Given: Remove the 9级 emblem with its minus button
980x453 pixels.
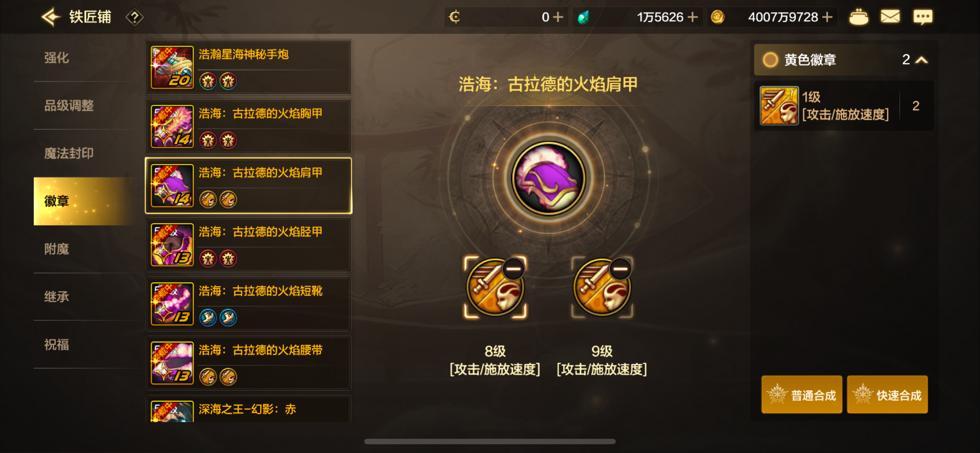Looking at the screenshot, I should click(x=621, y=269).
